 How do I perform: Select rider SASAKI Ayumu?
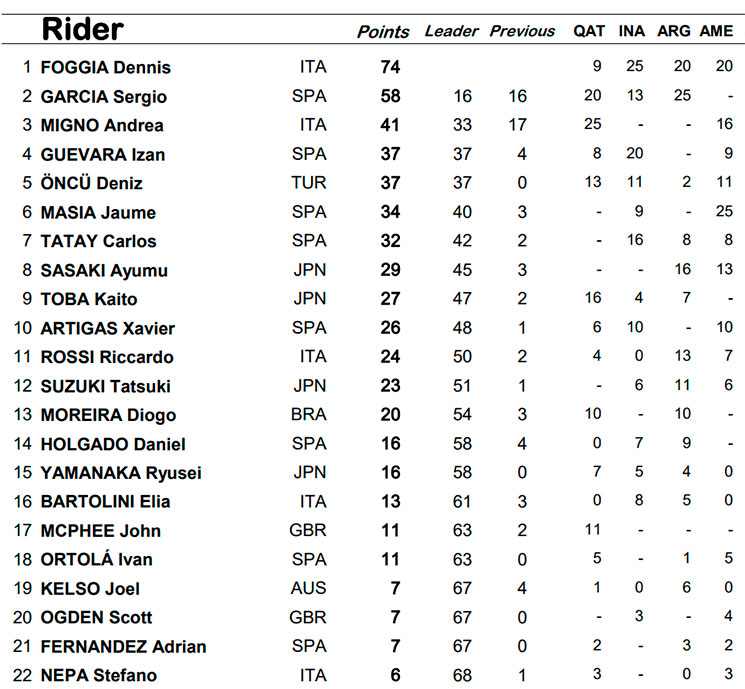tap(104, 270)
